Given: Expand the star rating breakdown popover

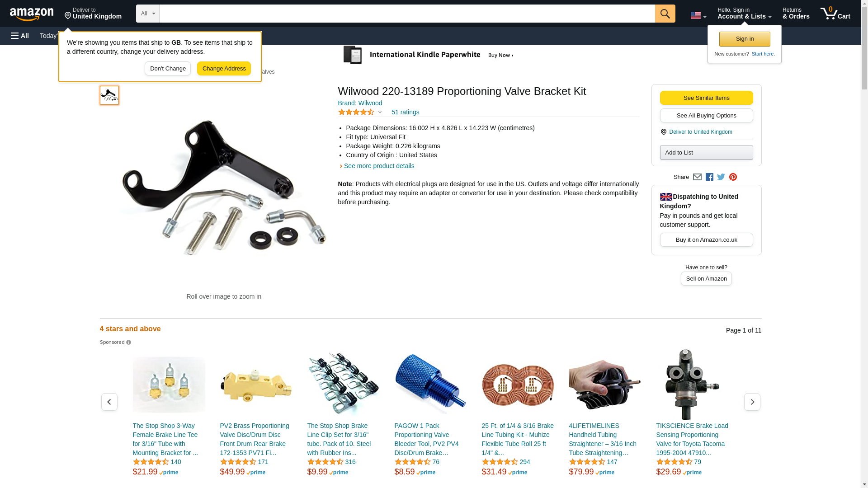Looking at the screenshot, I should pyautogui.click(x=360, y=112).
